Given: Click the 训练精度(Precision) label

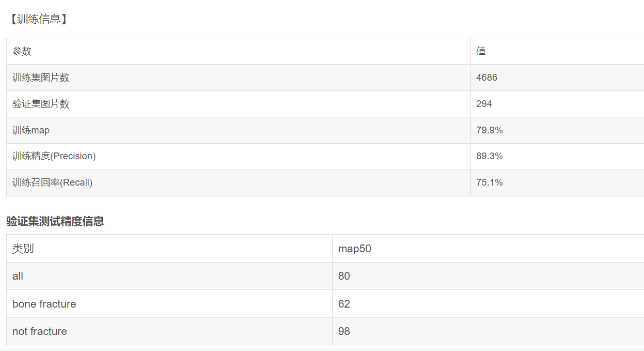Looking at the screenshot, I should [x=54, y=156].
